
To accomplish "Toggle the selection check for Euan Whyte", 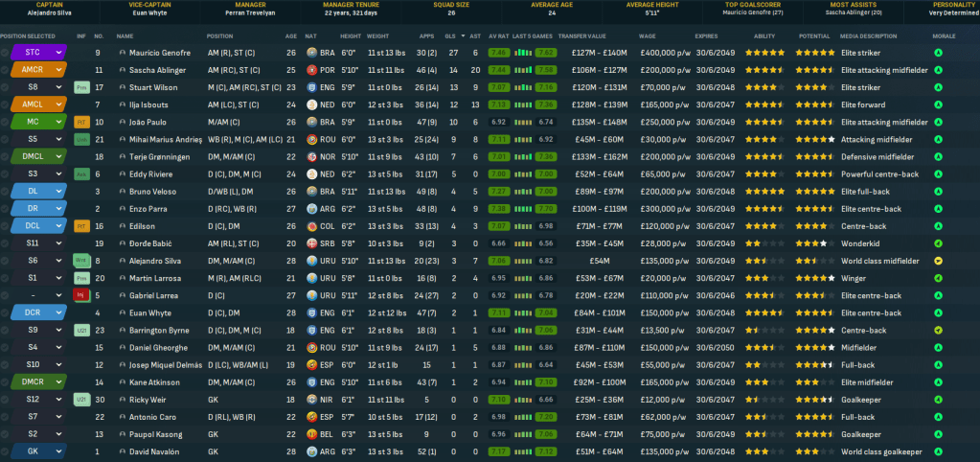I will (5, 312).
